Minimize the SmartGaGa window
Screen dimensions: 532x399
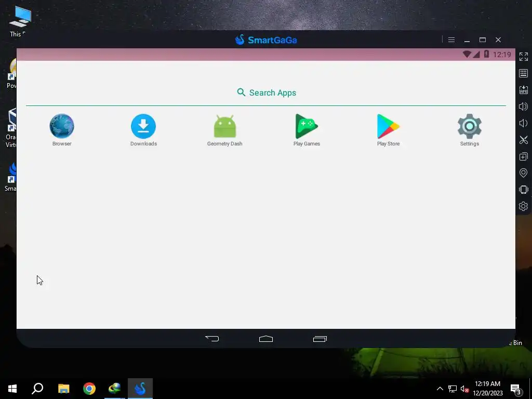point(467,40)
